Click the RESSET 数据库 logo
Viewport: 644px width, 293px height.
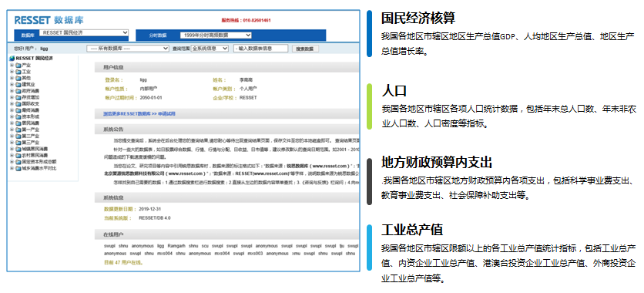click(49, 20)
